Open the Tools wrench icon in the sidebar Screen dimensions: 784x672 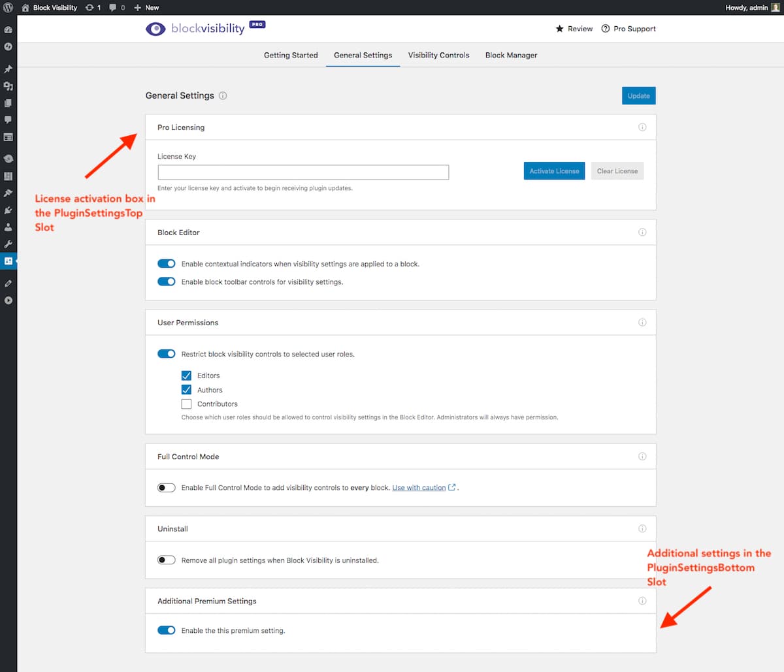(x=8, y=244)
